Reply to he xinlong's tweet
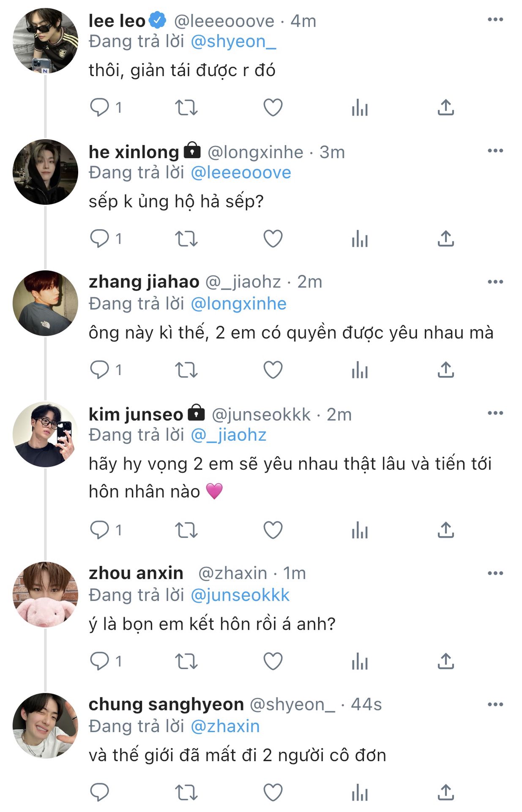522x812 pixels. point(100,239)
